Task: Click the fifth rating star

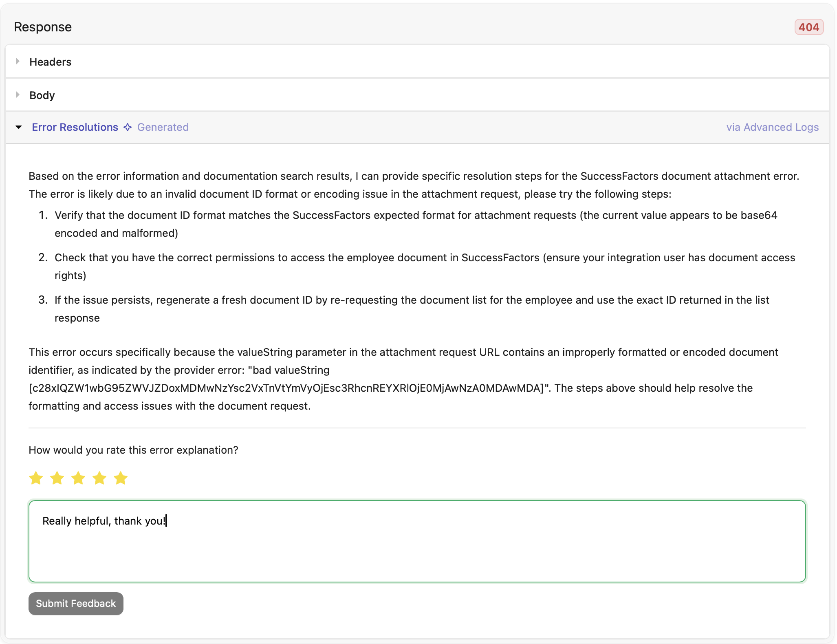Action: click(x=121, y=478)
